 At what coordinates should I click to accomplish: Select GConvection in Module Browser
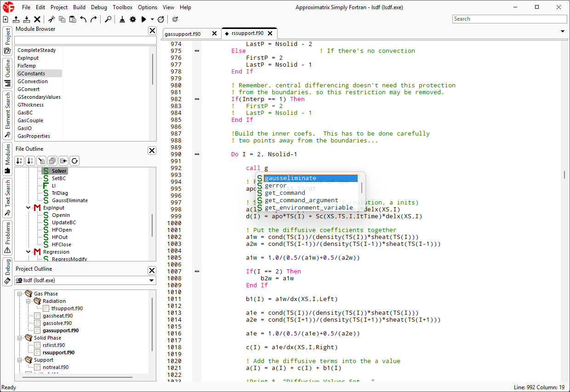33,81
